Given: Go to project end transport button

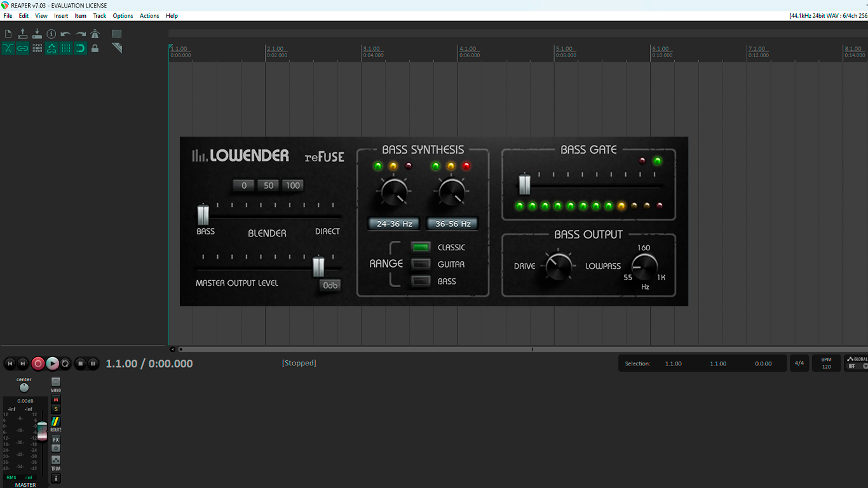Looking at the screenshot, I should tap(23, 363).
